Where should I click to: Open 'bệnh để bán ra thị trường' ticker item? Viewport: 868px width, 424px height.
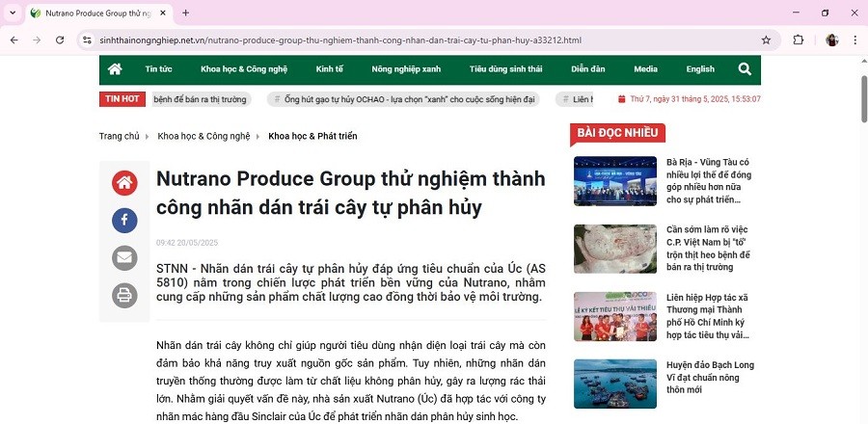[203, 99]
